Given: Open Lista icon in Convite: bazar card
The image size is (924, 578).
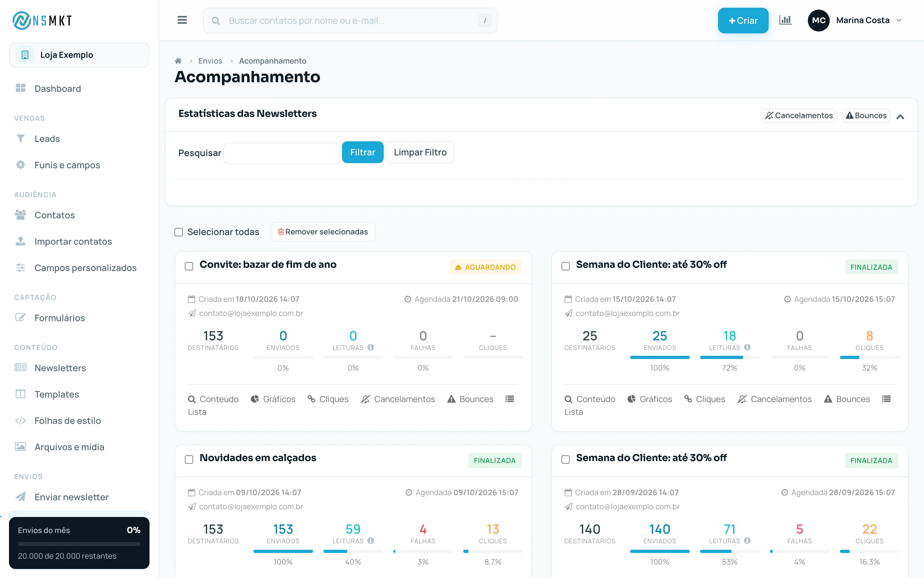Looking at the screenshot, I should tap(509, 399).
